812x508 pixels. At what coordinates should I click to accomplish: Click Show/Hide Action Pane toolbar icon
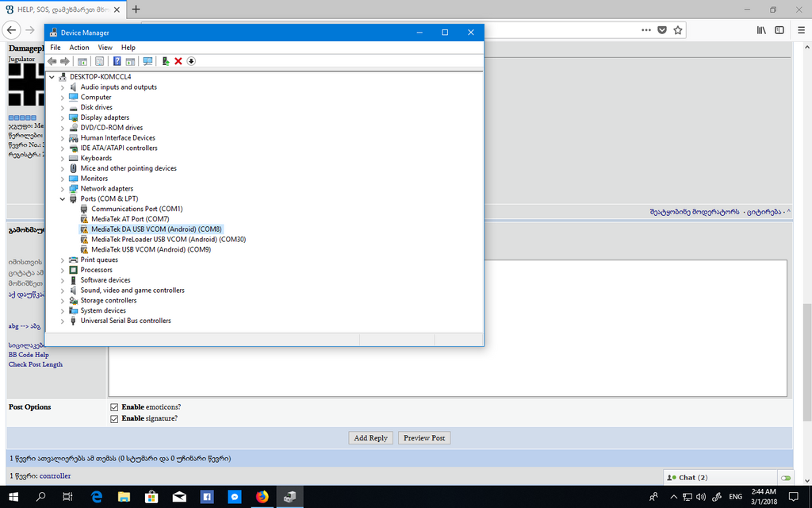[130, 61]
